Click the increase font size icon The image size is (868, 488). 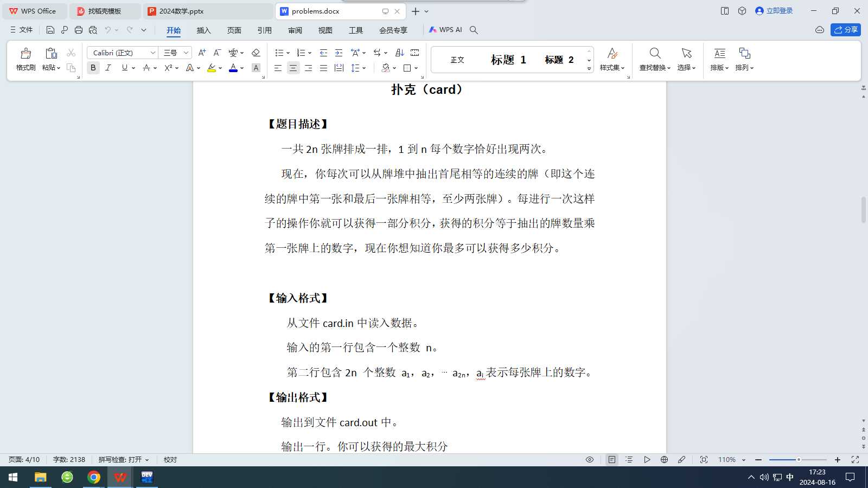point(202,53)
